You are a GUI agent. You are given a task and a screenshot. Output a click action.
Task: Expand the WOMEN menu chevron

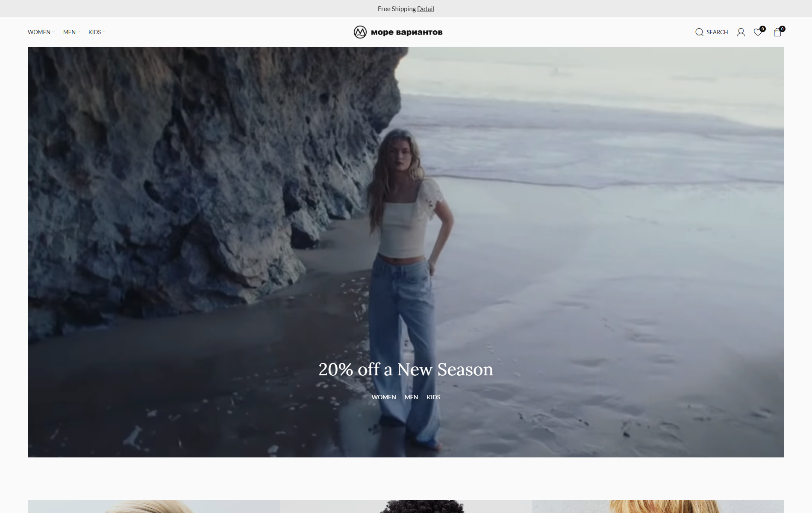point(53,32)
